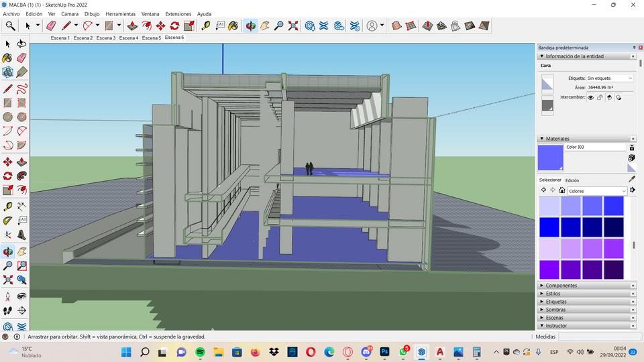Pick the Paint Bucket tool
The image size is (644, 362).
(x=233, y=25)
